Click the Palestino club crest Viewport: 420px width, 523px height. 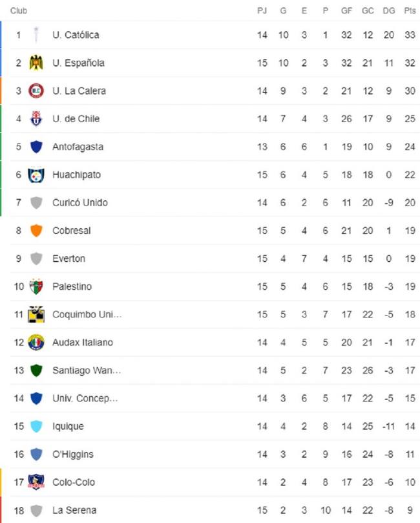36,286
